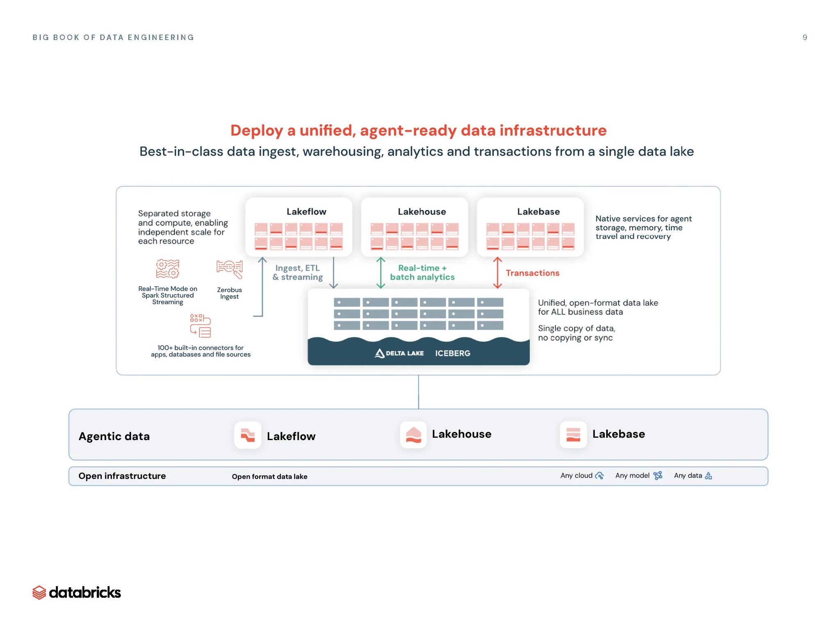Click the Lakehouse icon in Agentic data row
Viewport: 840px width, 630px height.
pos(413,434)
